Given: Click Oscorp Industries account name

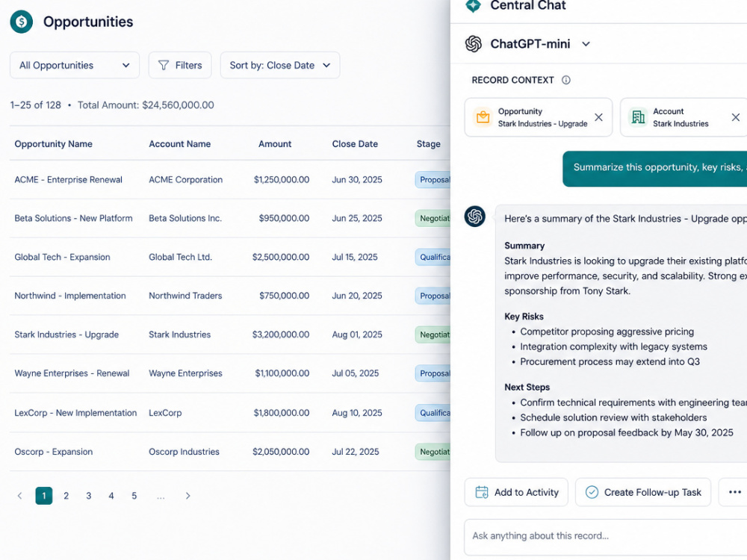Looking at the screenshot, I should point(184,452).
